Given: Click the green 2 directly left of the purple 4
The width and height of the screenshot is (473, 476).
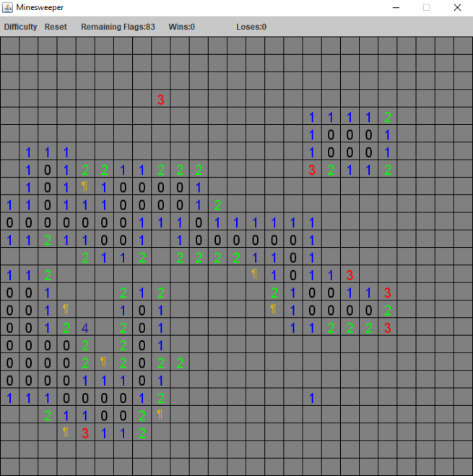Looking at the screenshot, I should pyautogui.click(x=66, y=328).
